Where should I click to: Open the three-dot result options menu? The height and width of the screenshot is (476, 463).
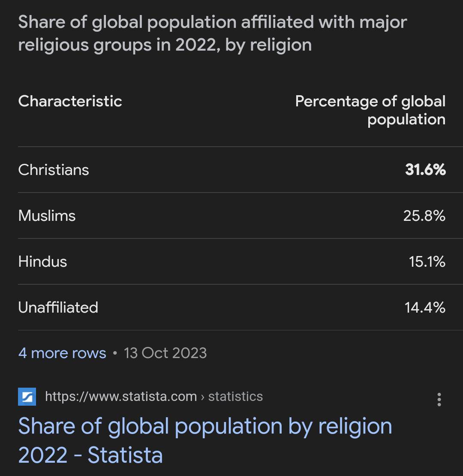[439, 399]
